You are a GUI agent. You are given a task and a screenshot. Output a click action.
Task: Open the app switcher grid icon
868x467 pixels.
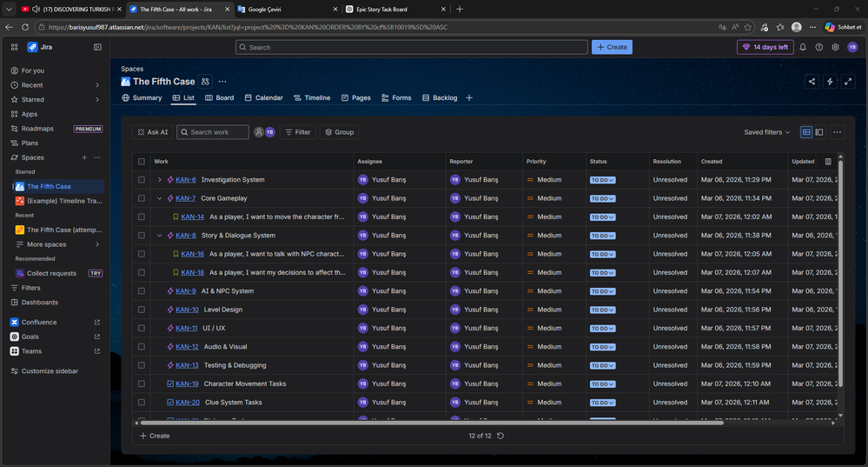(15, 47)
